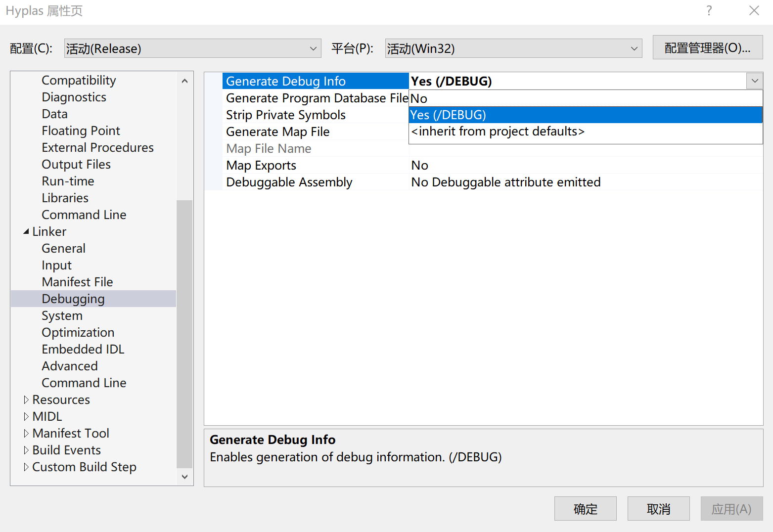
Task: Open the Command Line page under Linker
Action: pyautogui.click(x=84, y=383)
